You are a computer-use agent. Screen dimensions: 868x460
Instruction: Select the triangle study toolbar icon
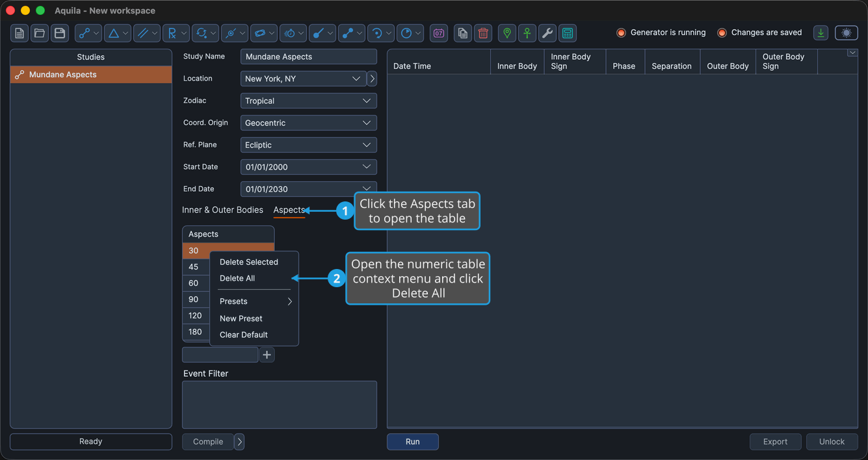tap(114, 33)
